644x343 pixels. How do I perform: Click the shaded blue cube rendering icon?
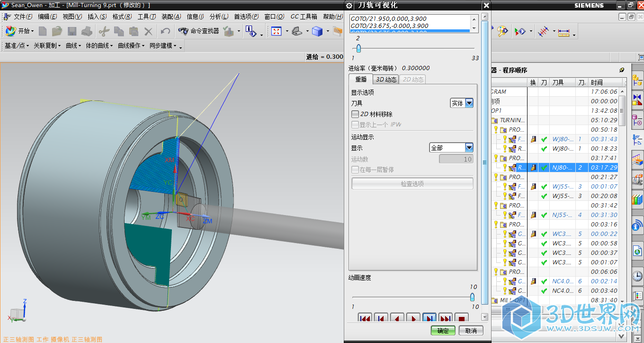317,31
